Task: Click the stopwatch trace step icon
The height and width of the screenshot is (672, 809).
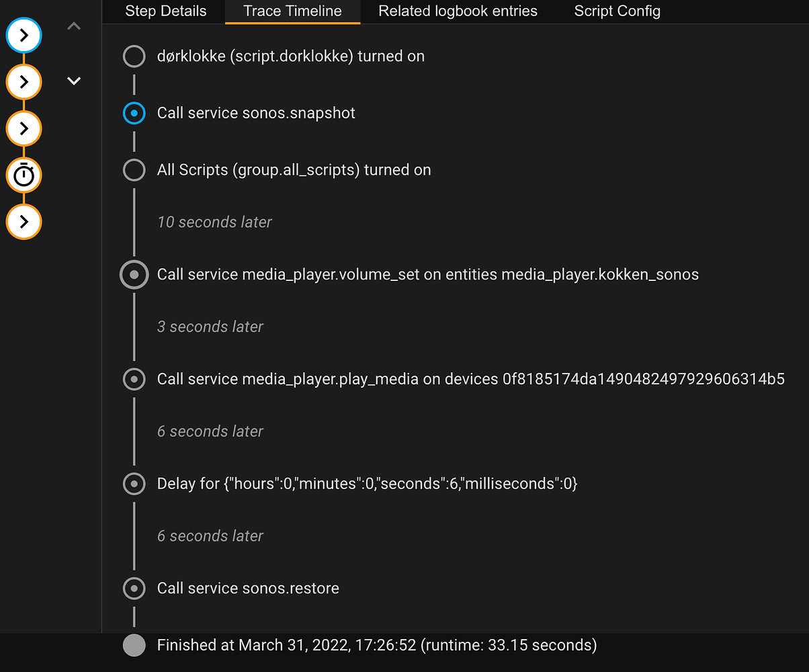Action: (24, 175)
